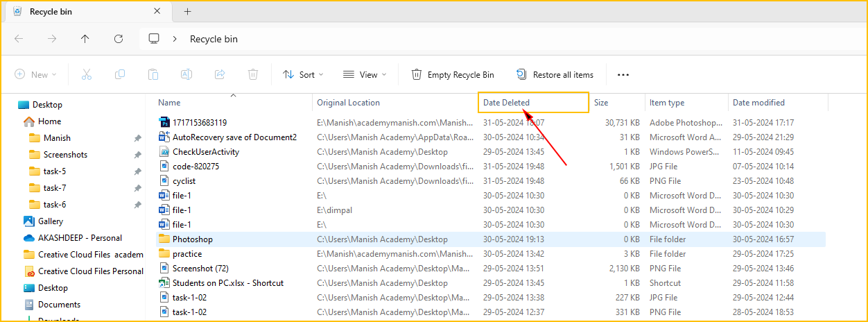Click the Rename icon in toolbar

tap(186, 74)
